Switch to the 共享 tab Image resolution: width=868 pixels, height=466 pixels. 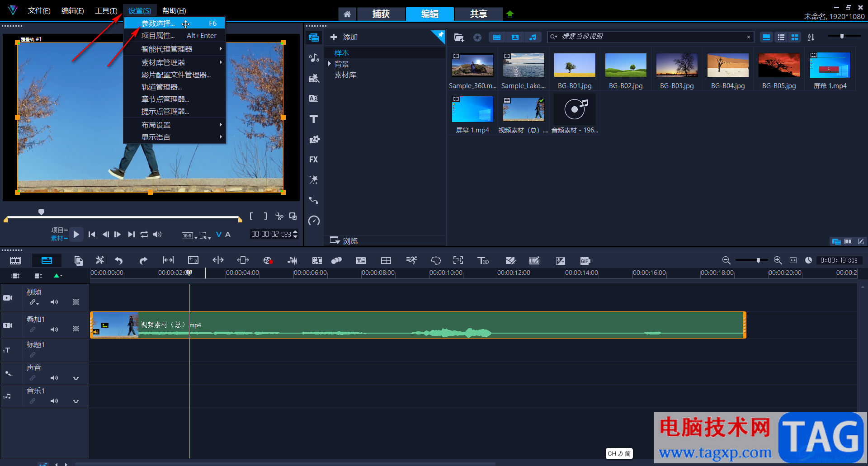click(478, 14)
